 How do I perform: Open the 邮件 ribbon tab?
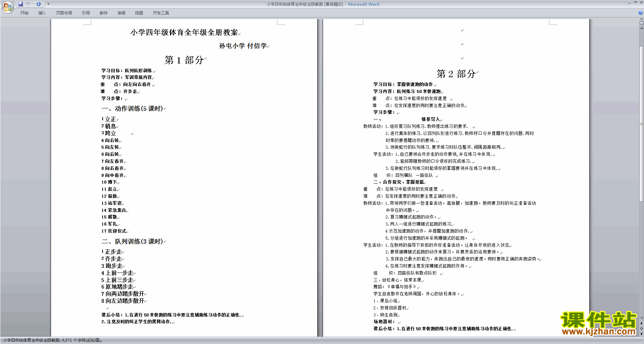(104, 13)
